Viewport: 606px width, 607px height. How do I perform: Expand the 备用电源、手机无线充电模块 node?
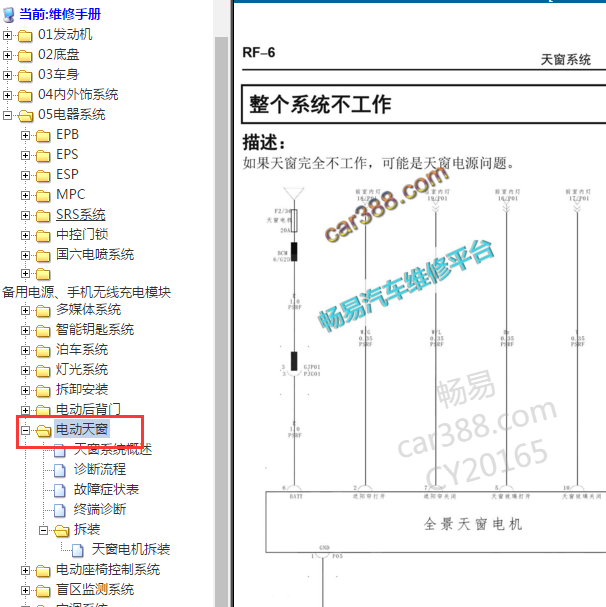click(x=25, y=274)
